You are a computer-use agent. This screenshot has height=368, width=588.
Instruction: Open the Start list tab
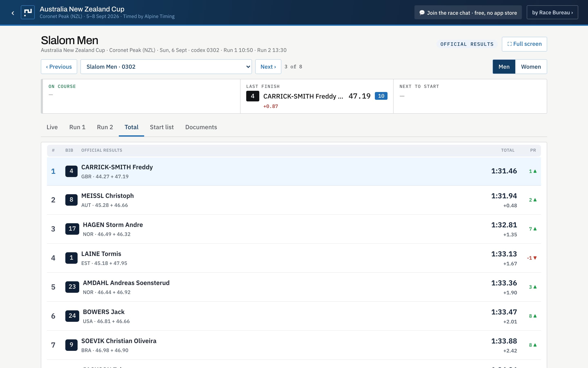(x=162, y=127)
